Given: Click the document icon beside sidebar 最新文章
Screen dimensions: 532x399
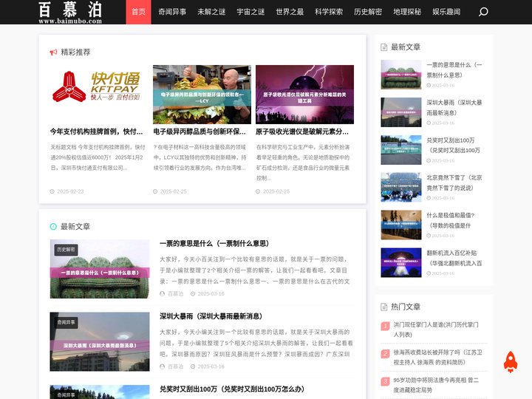Looking at the screenshot, I should pyautogui.click(x=383, y=47).
